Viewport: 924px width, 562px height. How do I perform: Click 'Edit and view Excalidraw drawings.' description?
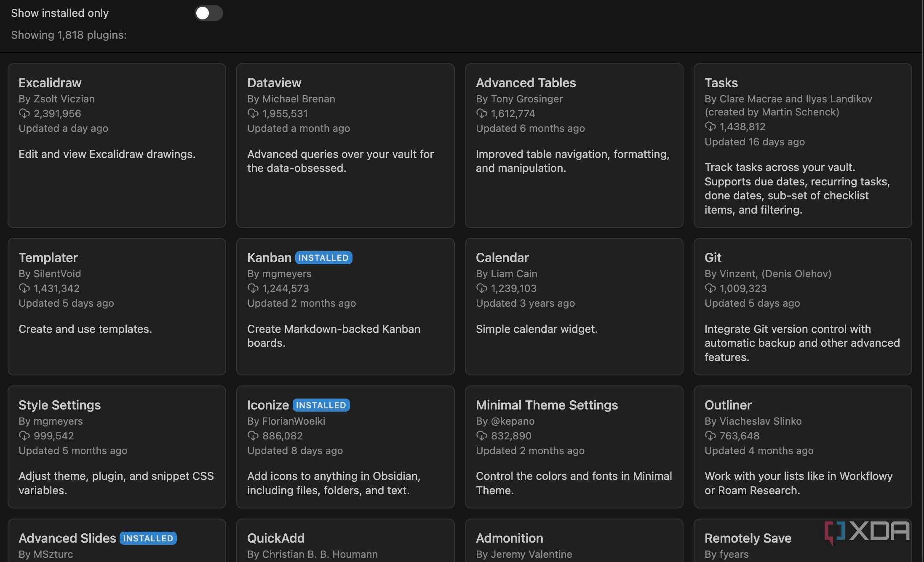(107, 154)
